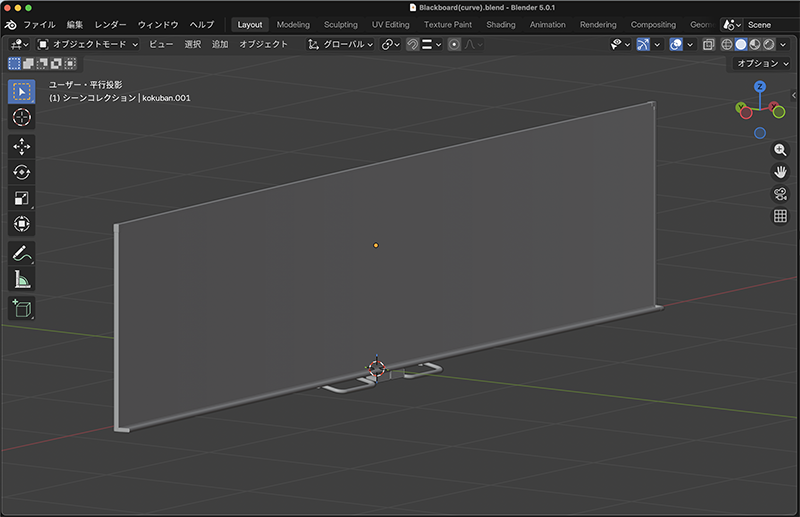Click the blue Z axis on navigation gizmo
The image size is (800, 517).
[760, 87]
